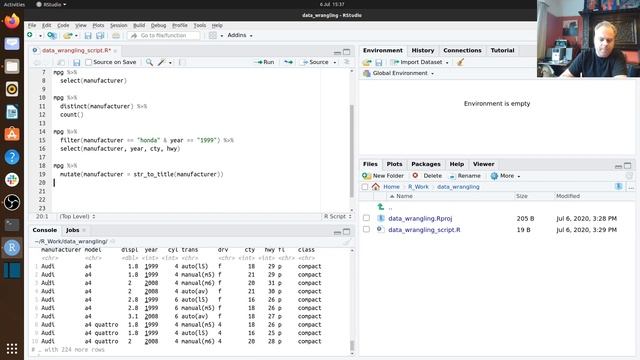This screenshot has height=360, width=640.
Task: Open the Code menu
Action: (x=63, y=25)
